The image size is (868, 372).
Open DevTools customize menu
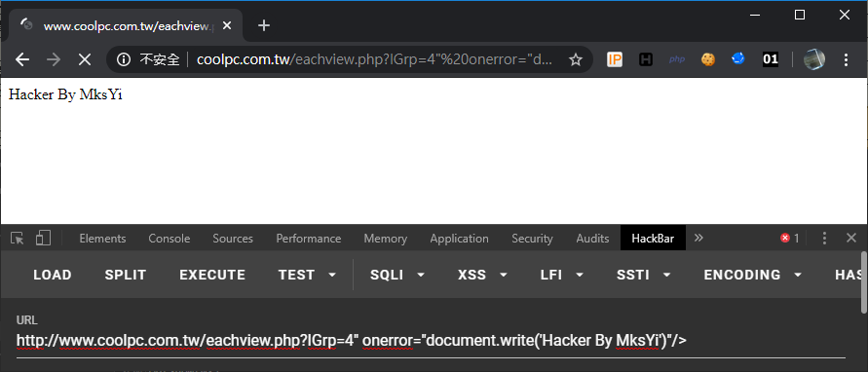824,238
